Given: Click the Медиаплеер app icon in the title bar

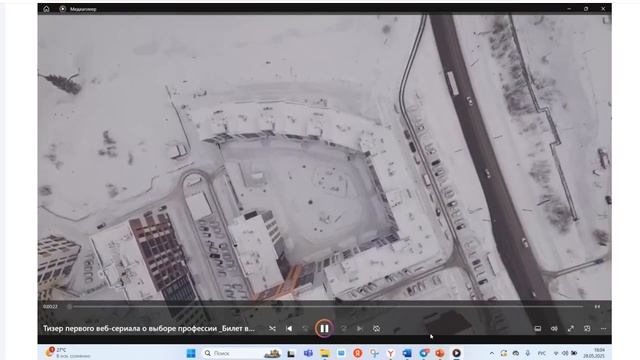Looking at the screenshot, I should point(62,9).
